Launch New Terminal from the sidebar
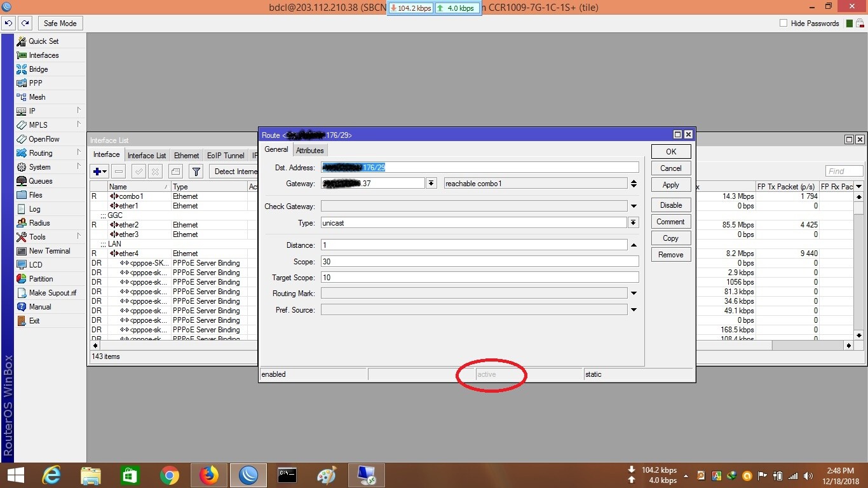 (50, 251)
